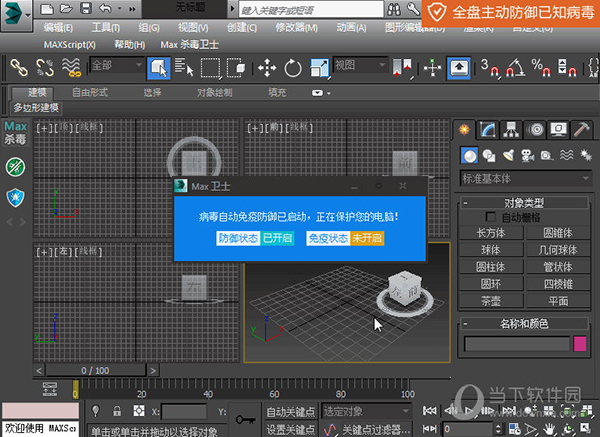Click the Unlink Selection icon
Viewport: 600px width, 437px height.
pos(45,68)
